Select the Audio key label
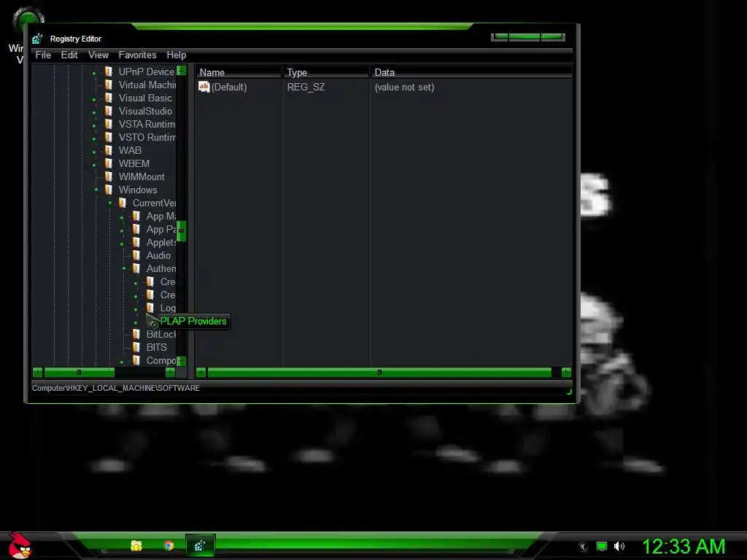The width and height of the screenshot is (747, 560). point(158,256)
